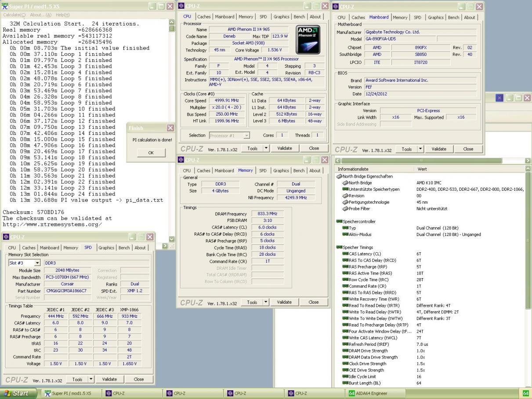Click the NB Frequency value 4249.9 MHz

296,198
